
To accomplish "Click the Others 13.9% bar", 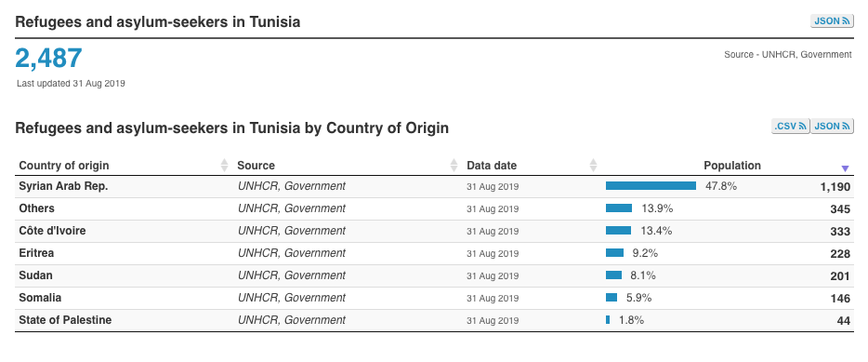I will pyautogui.click(x=619, y=208).
